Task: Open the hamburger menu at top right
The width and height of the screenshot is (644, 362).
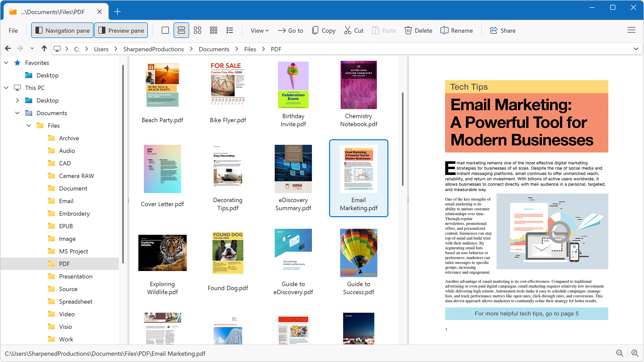Action: 631,30
